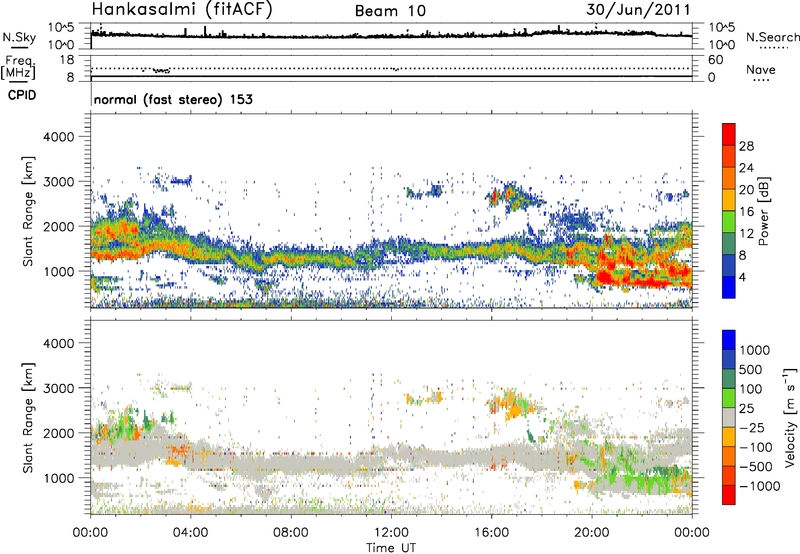This screenshot has width=800, height=554.
Task: Click the N.Search legend label
Action: point(772,37)
